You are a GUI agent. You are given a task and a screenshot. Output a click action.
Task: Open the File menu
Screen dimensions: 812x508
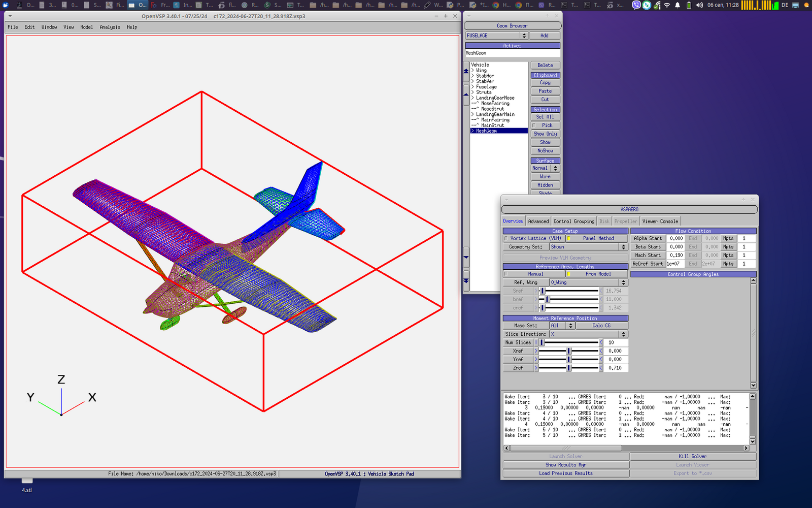point(13,27)
